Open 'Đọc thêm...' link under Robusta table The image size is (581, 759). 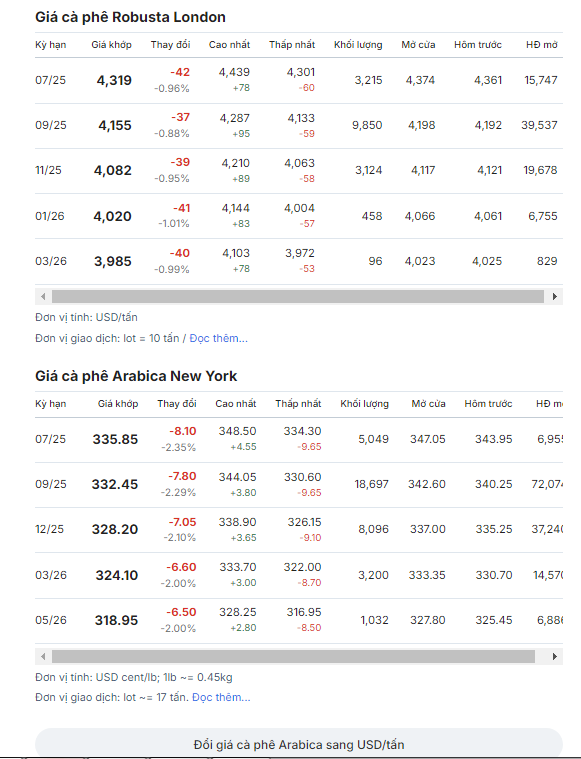(218, 338)
